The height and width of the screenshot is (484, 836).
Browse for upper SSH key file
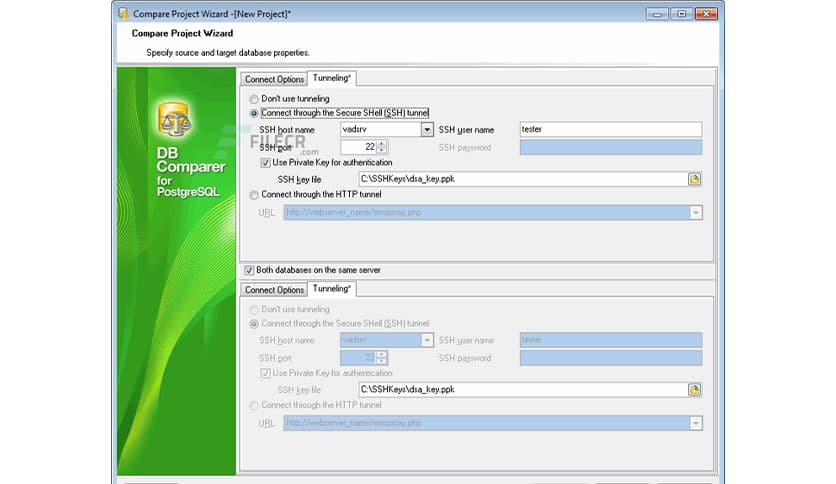(694, 179)
